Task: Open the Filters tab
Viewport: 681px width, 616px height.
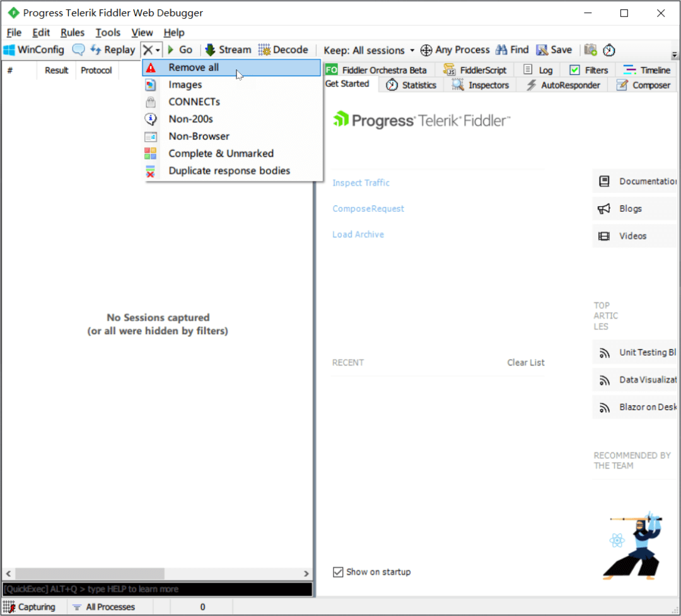Action: [588, 70]
